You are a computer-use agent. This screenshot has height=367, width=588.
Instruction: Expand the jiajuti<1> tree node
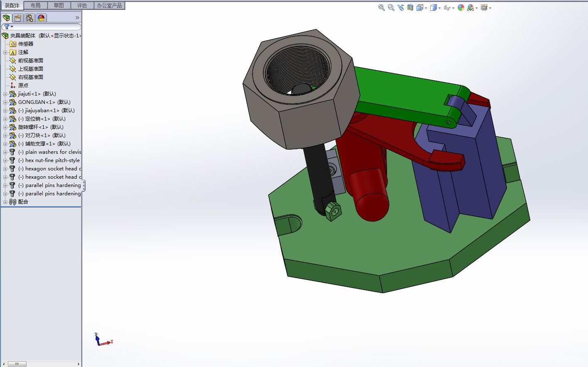5,94
